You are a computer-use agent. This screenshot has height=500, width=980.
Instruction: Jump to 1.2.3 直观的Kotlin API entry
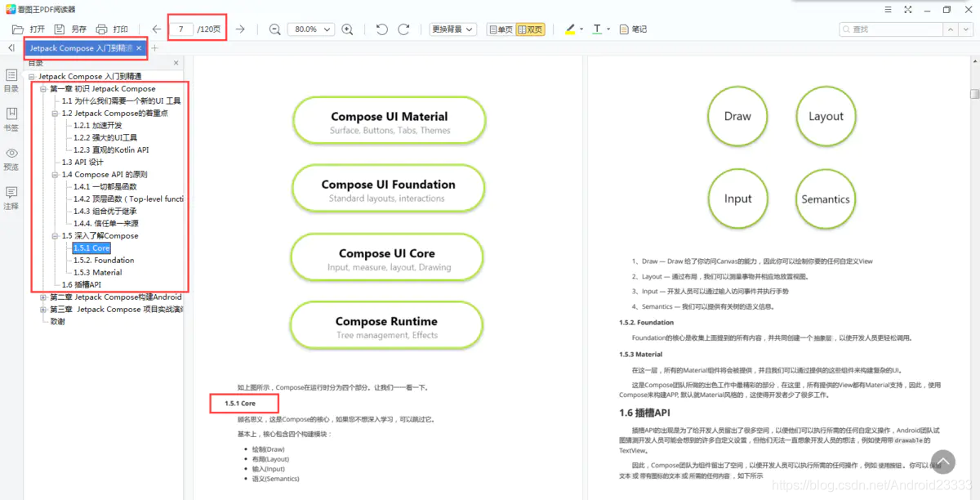pyautogui.click(x=111, y=150)
